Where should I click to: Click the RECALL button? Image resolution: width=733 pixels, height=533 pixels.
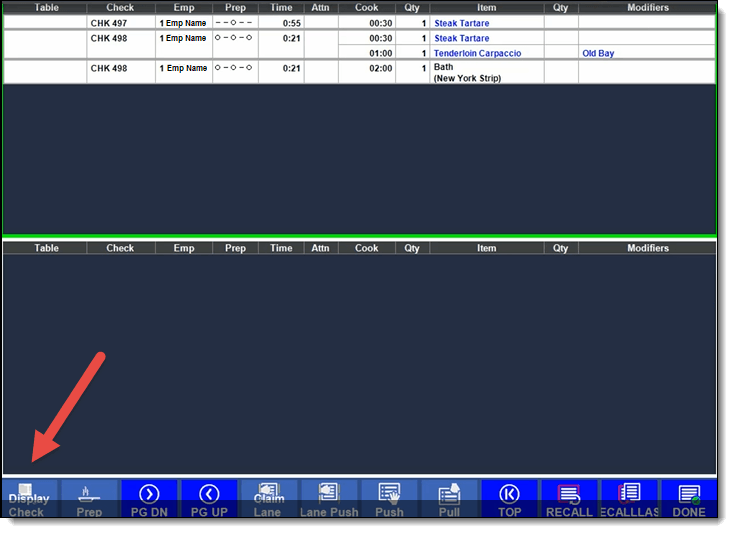pos(569,499)
